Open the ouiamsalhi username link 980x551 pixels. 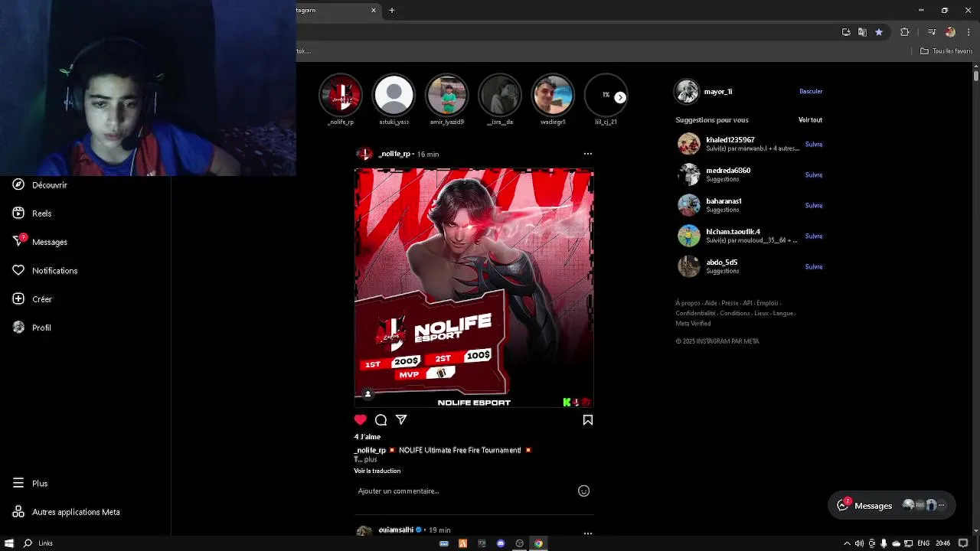click(x=396, y=530)
